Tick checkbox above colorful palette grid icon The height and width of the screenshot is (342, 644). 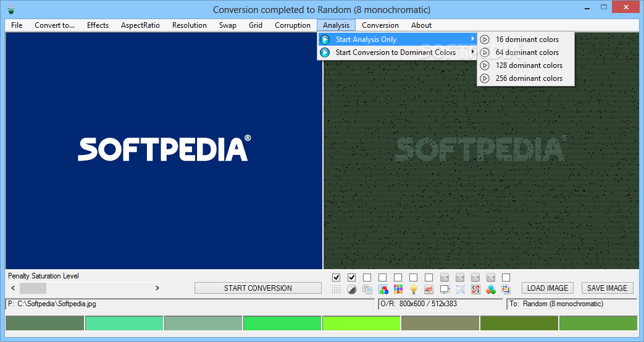click(398, 278)
